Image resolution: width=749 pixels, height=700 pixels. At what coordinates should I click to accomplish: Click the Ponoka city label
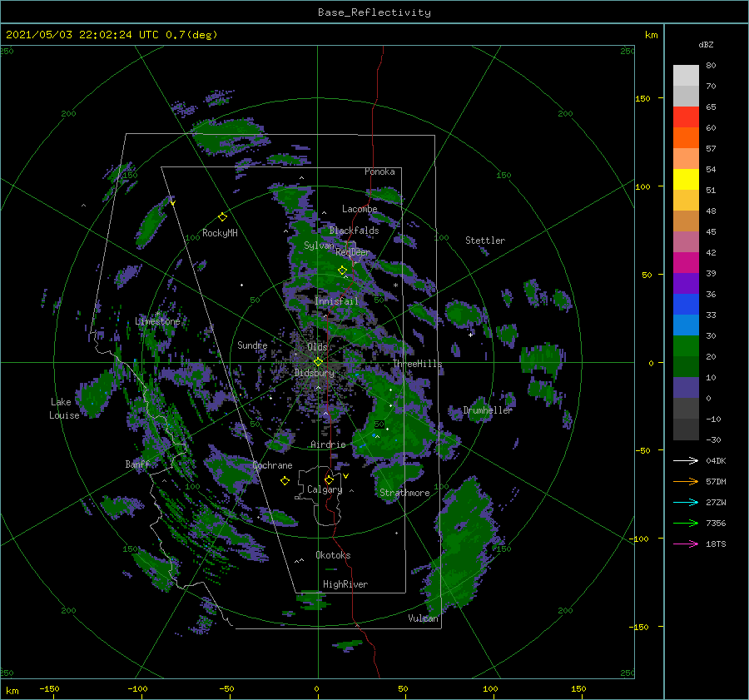tap(379, 171)
